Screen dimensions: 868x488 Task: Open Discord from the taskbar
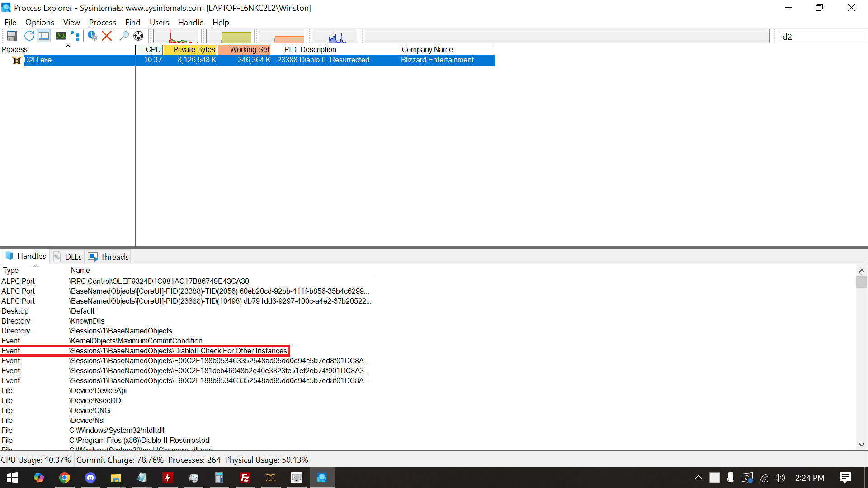tap(90, 478)
